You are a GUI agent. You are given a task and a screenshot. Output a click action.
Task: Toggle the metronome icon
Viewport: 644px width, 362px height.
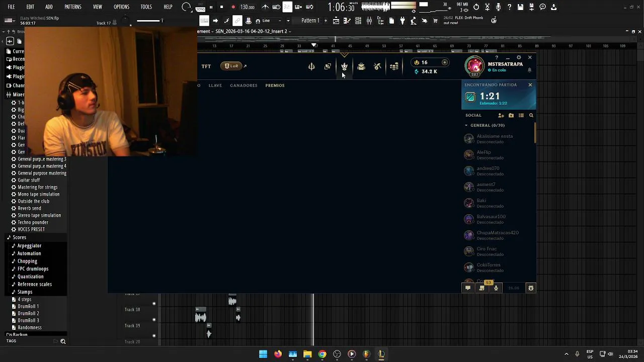coord(265,7)
